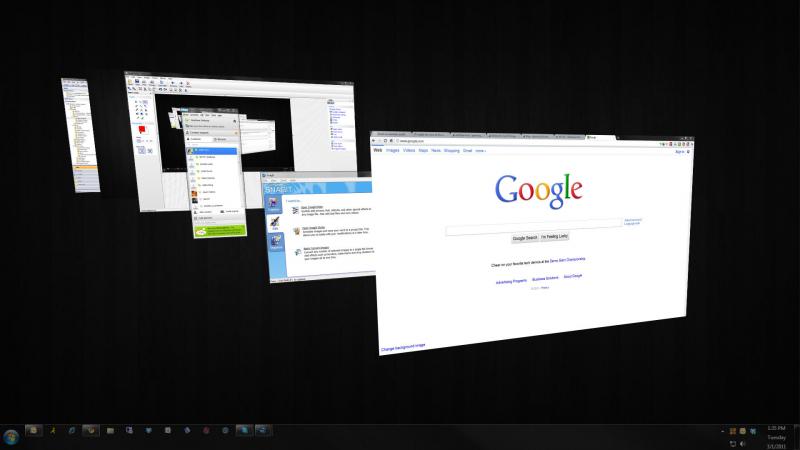Image resolution: width=800 pixels, height=450 pixels.
Task: Expand the 'more' dropdown on Google page
Action: pos(481,151)
